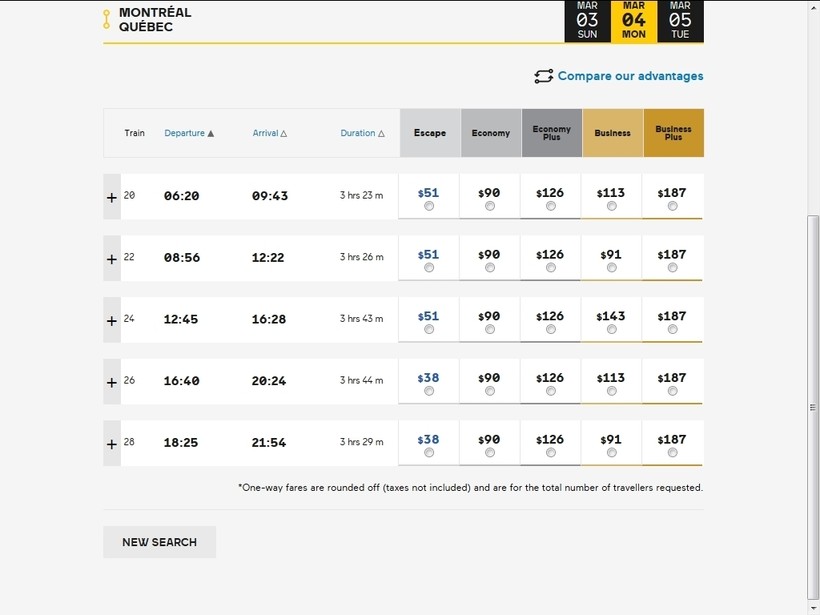
Task: Show train 28 details using plus icon
Action: tap(112, 444)
